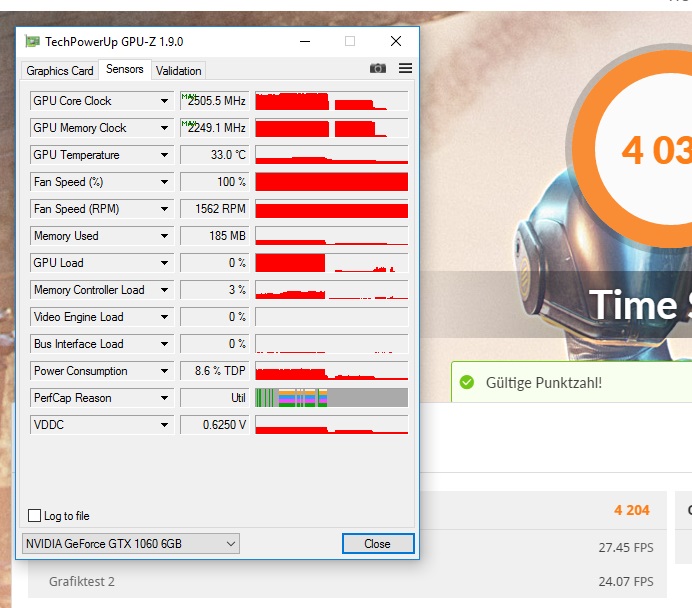Click the GPU Temperature history graph
The image size is (692, 608).
(x=331, y=155)
